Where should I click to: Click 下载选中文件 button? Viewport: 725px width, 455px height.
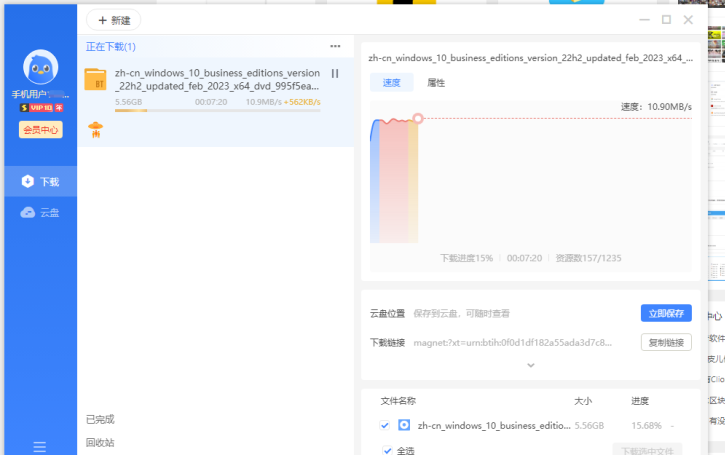(x=647, y=450)
